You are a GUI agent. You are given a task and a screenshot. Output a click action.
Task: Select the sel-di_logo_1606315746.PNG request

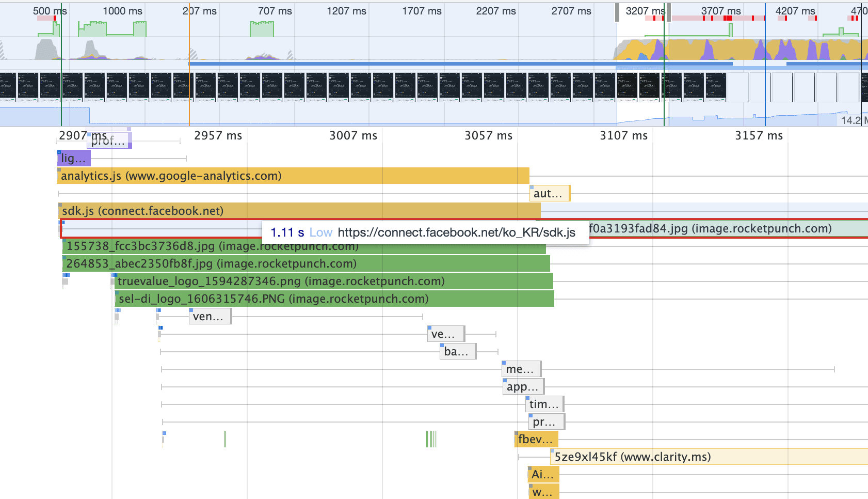click(x=334, y=299)
